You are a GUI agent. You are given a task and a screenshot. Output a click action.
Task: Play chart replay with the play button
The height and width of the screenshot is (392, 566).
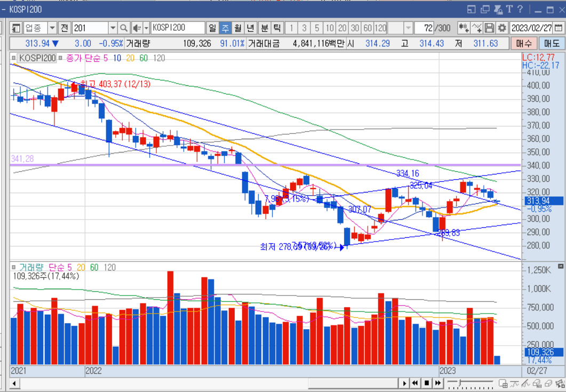[404, 383]
